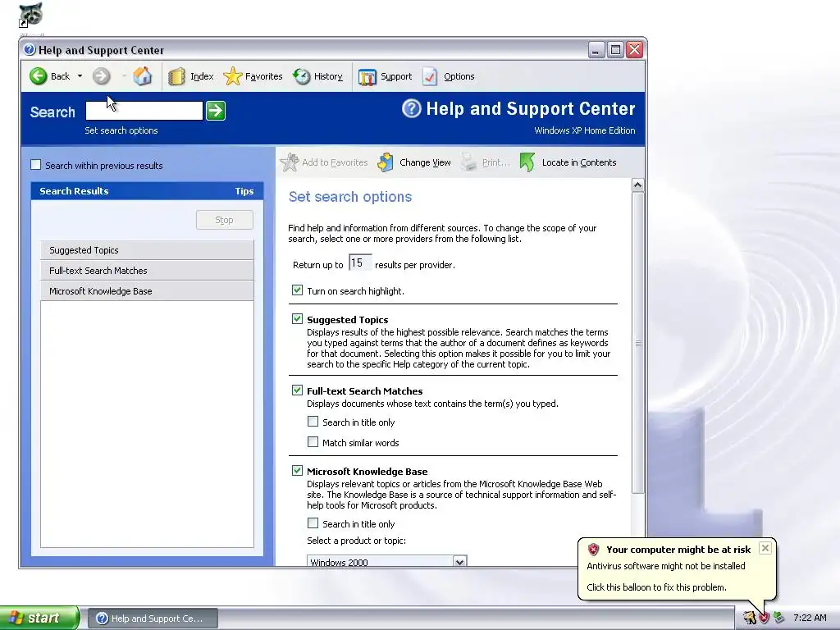The image size is (840, 630).
Task: Open the Back history dropdown arrow
Action: [80, 76]
